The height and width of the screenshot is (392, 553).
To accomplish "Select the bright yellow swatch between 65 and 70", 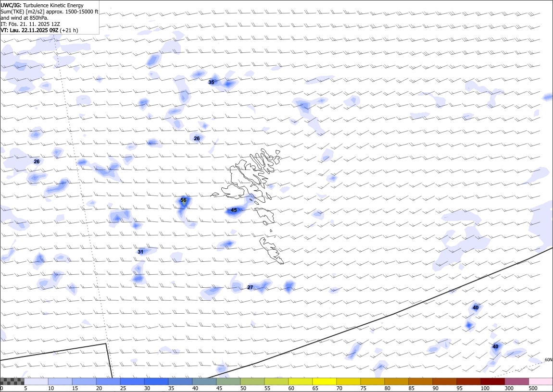I will pyautogui.click(x=324, y=381).
